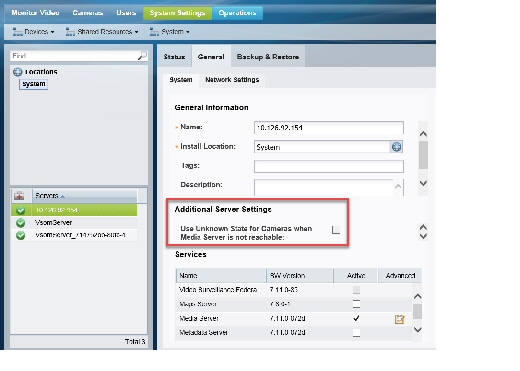Screen dimensions: 520x371
Task: Open location picker globe beside Install Location
Action: click(x=396, y=147)
